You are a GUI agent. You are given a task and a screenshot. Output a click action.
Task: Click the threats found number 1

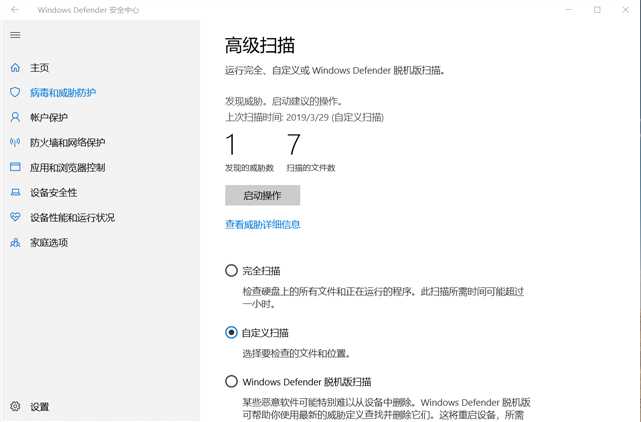[231, 144]
